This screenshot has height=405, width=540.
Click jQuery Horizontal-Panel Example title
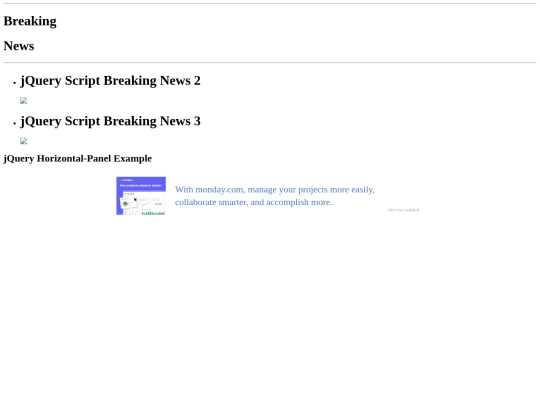78,158
